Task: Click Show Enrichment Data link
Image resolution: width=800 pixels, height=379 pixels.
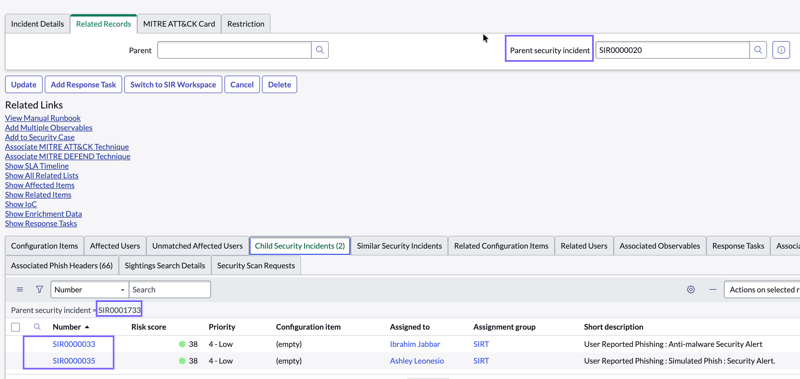Action: (43, 214)
